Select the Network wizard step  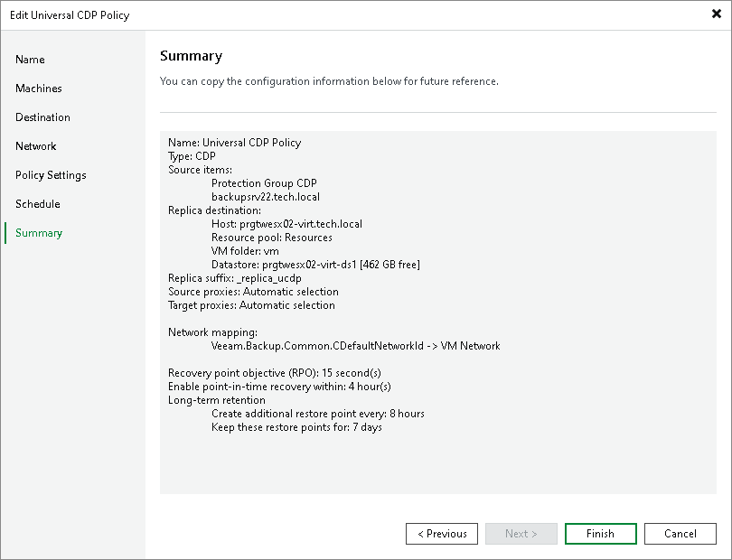click(36, 146)
